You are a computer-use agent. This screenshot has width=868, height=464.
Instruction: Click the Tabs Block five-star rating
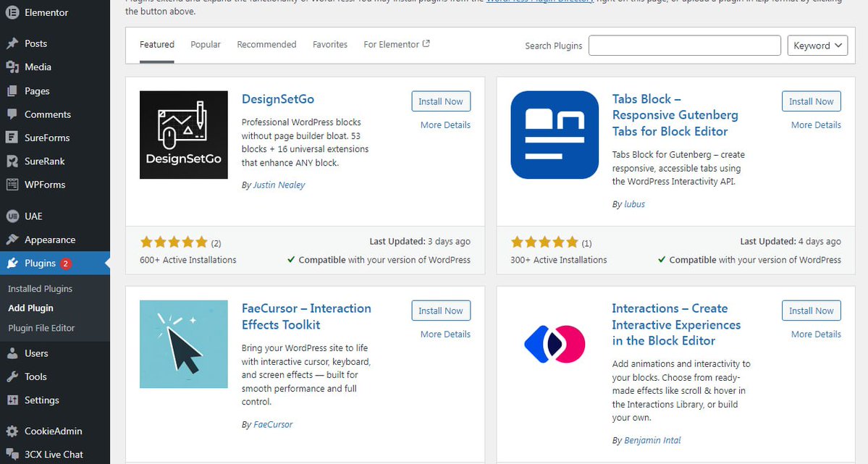(x=544, y=242)
